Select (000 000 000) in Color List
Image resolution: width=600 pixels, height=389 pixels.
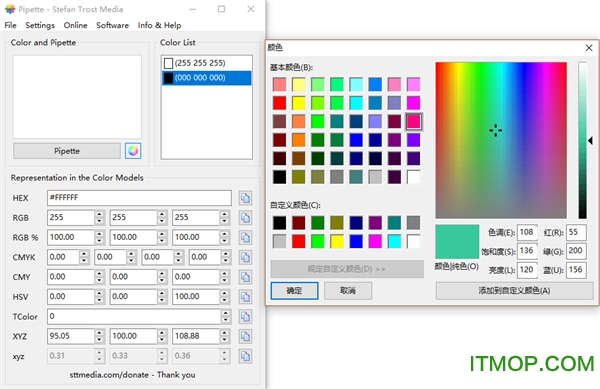pyautogui.click(x=207, y=78)
